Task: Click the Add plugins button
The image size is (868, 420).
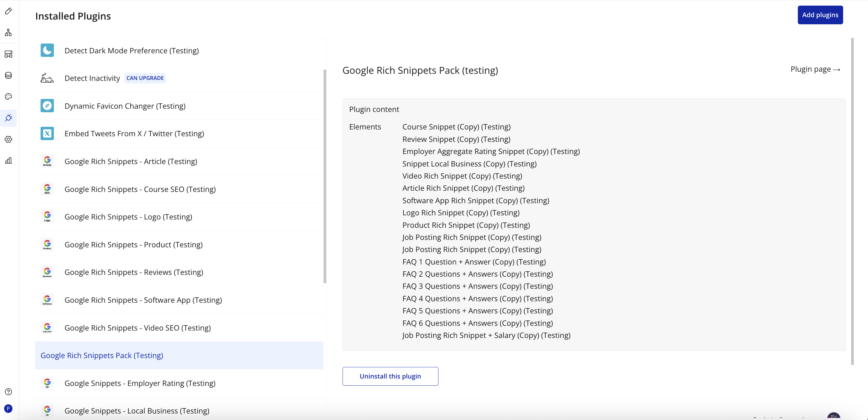Action: 820,15
